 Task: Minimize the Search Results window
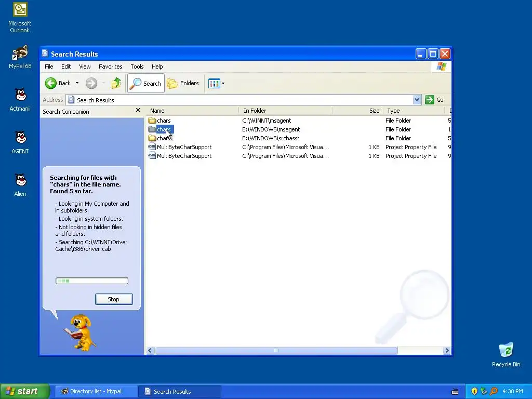[421, 54]
